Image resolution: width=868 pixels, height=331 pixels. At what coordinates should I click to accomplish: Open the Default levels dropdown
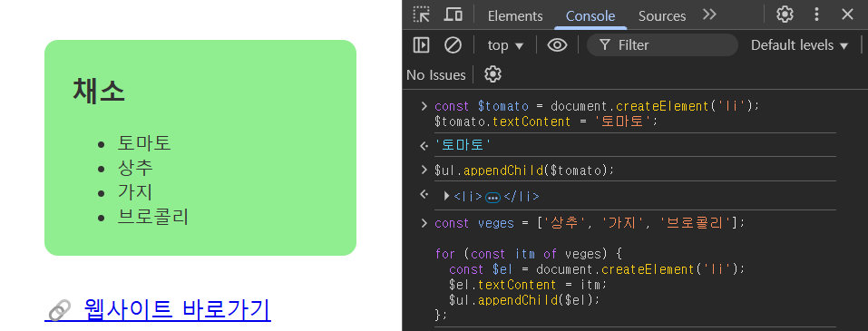(x=799, y=45)
